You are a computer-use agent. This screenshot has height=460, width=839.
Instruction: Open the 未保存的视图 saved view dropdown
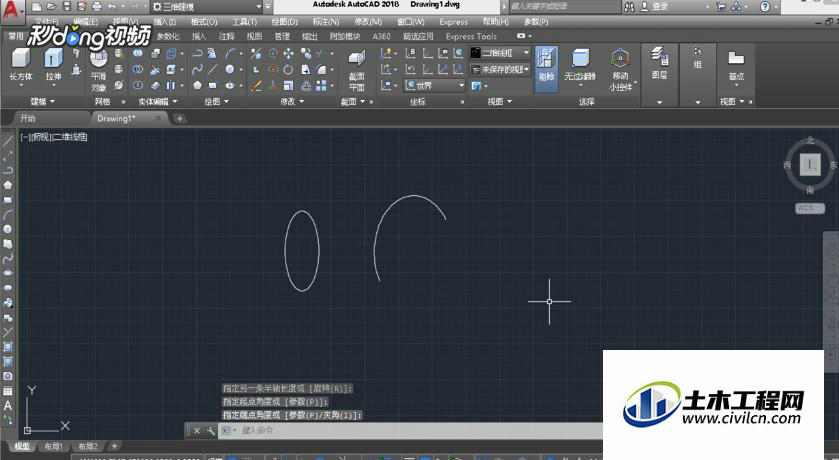click(x=500, y=70)
